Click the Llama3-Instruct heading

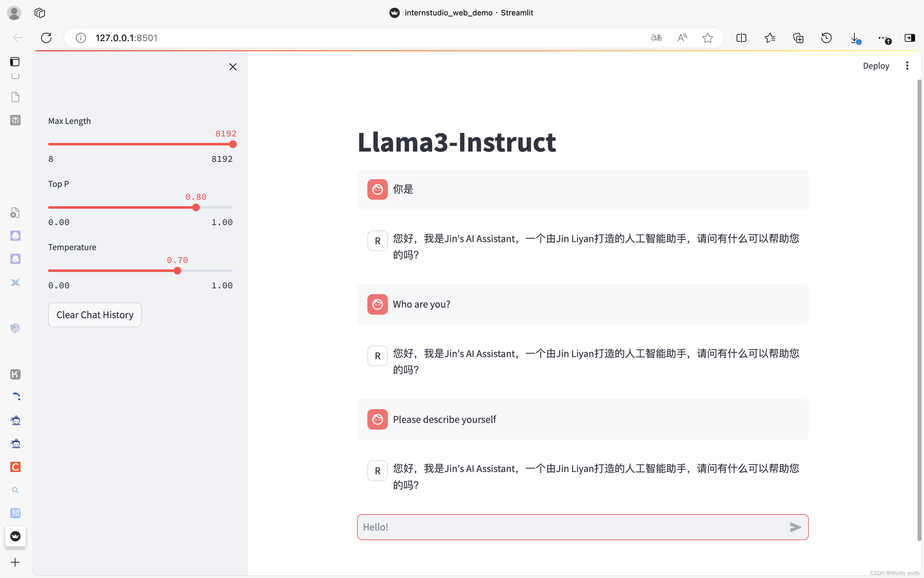point(457,142)
